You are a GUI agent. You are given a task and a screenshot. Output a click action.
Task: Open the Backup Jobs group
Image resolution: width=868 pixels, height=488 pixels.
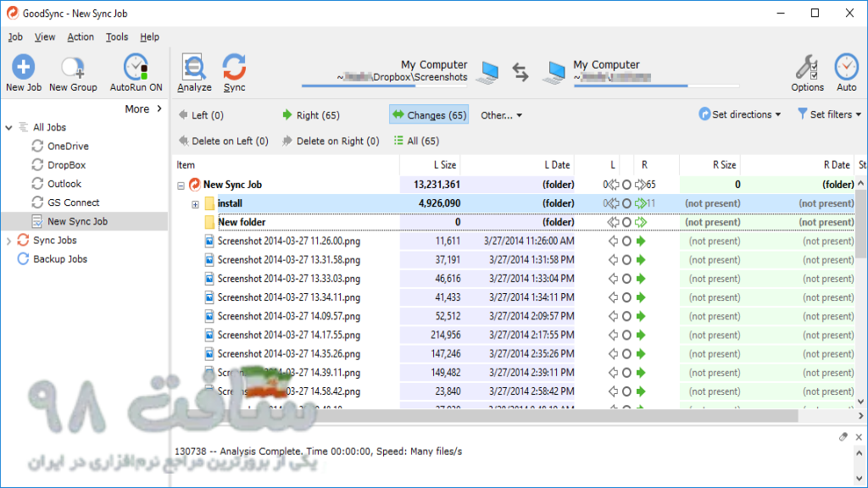click(x=60, y=259)
